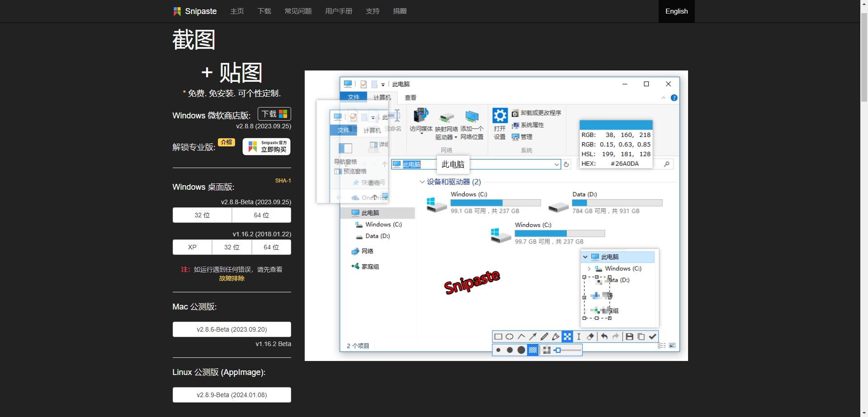Click 卸载或更改程序 in the ribbon
868x417 pixels.
pyautogui.click(x=537, y=113)
